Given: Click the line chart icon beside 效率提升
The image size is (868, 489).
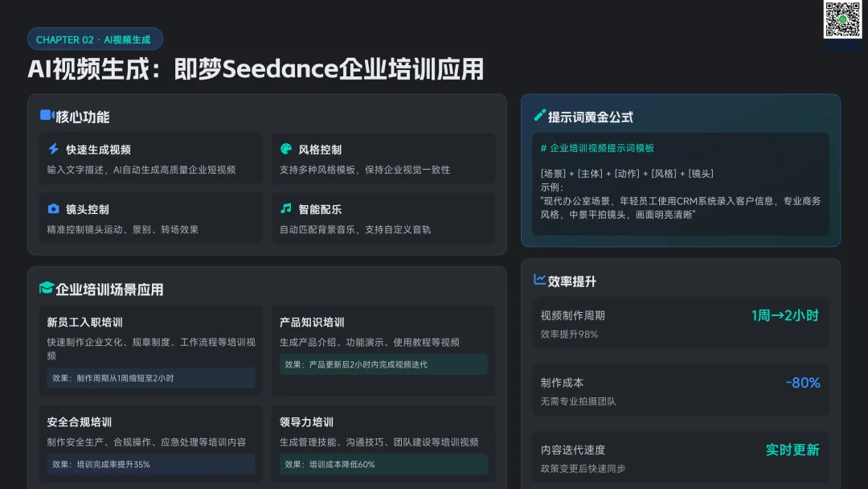Looking at the screenshot, I should tap(540, 280).
